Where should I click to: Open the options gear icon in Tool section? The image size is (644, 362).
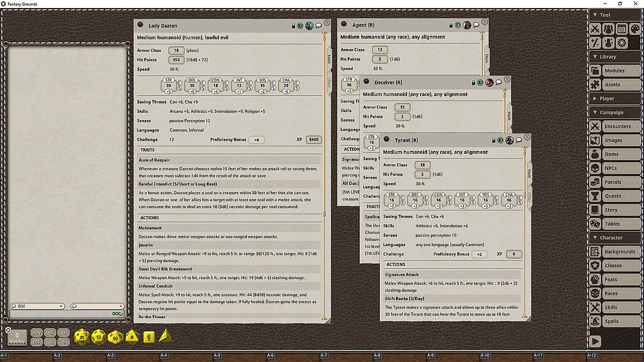pos(622,43)
